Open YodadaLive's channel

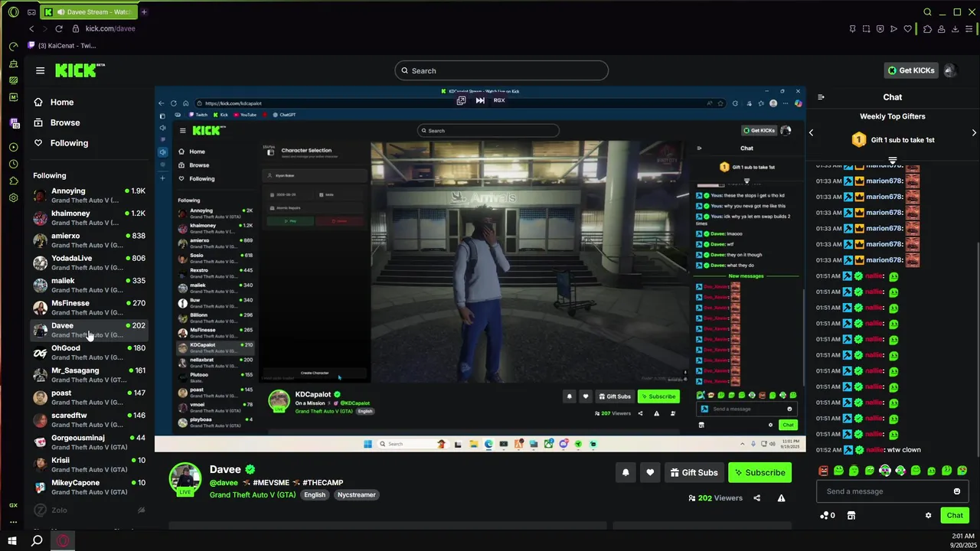click(x=90, y=262)
